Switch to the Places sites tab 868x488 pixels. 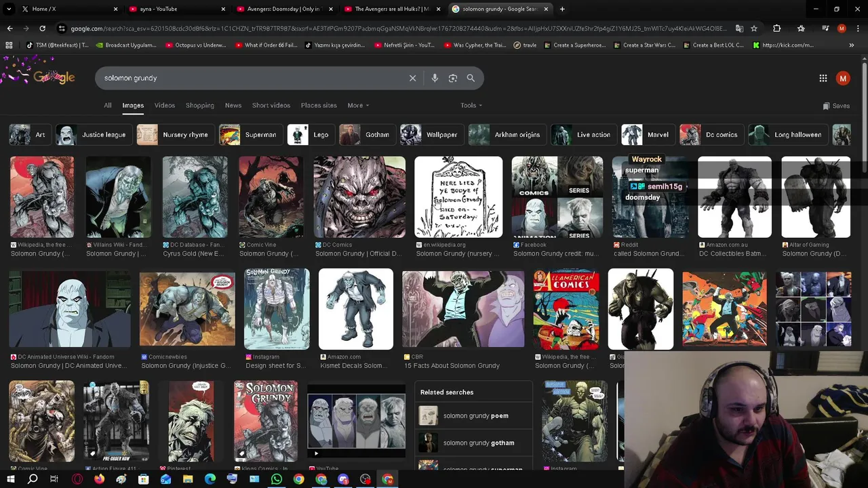319,105
